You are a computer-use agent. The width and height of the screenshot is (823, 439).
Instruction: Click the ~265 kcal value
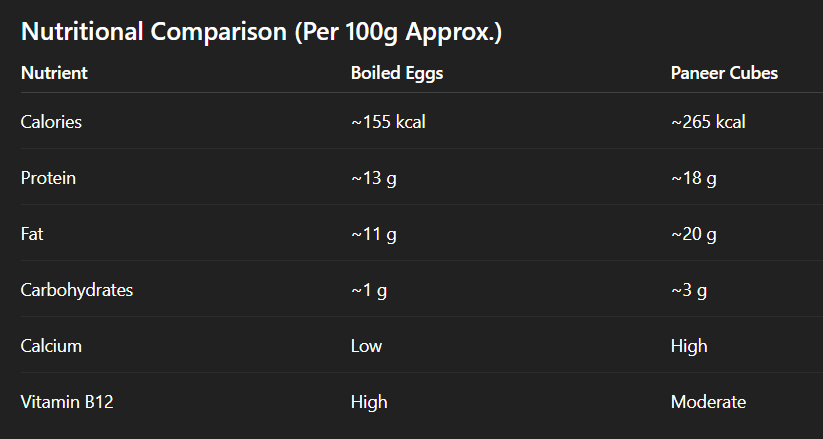(708, 122)
